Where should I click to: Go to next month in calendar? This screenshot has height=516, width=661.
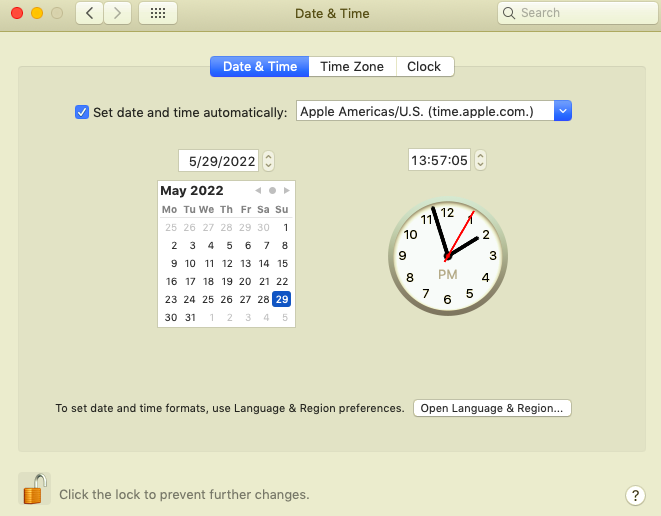click(x=287, y=191)
